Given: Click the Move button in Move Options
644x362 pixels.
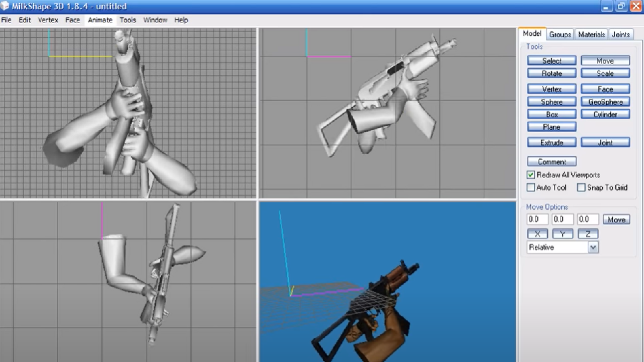Looking at the screenshot, I should tap(616, 220).
